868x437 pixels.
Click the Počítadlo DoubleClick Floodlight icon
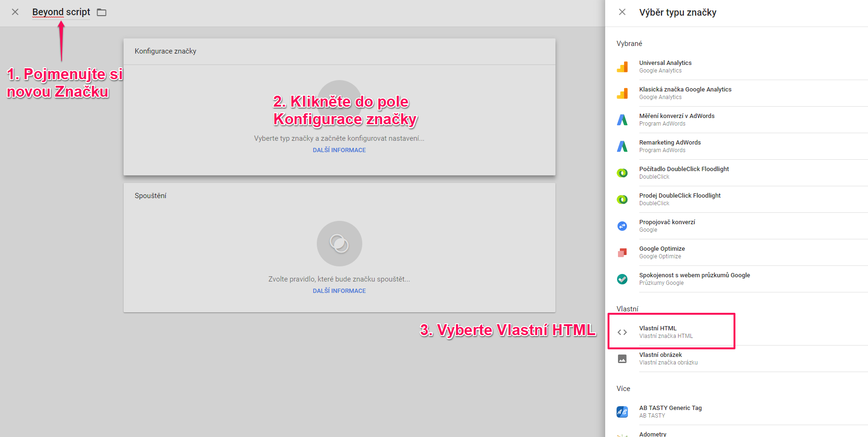[622, 173]
